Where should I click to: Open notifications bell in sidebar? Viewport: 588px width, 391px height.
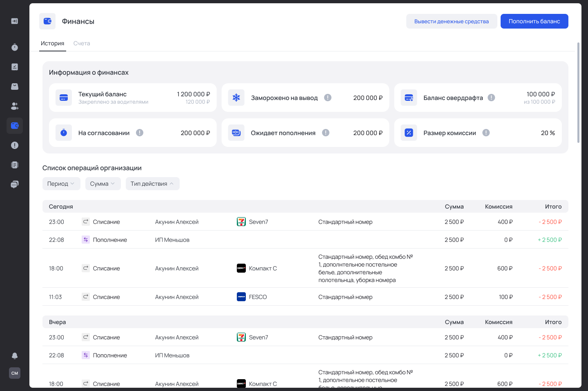[x=15, y=356]
